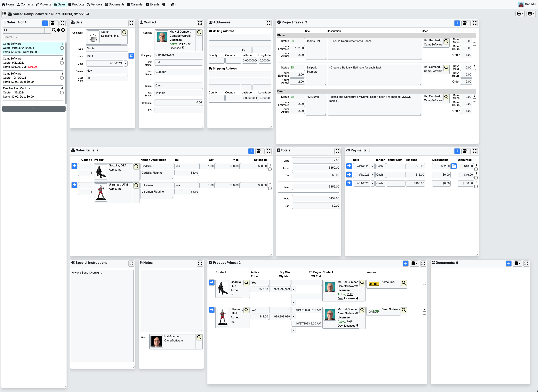538x392 pixels.
Task: Check the checkbox on the first payment row
Action: click(476, 169)
